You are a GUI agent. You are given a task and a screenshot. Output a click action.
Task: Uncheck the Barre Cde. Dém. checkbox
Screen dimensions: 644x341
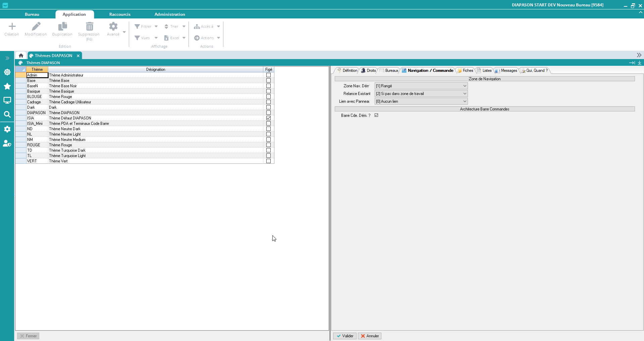[376, 115]
